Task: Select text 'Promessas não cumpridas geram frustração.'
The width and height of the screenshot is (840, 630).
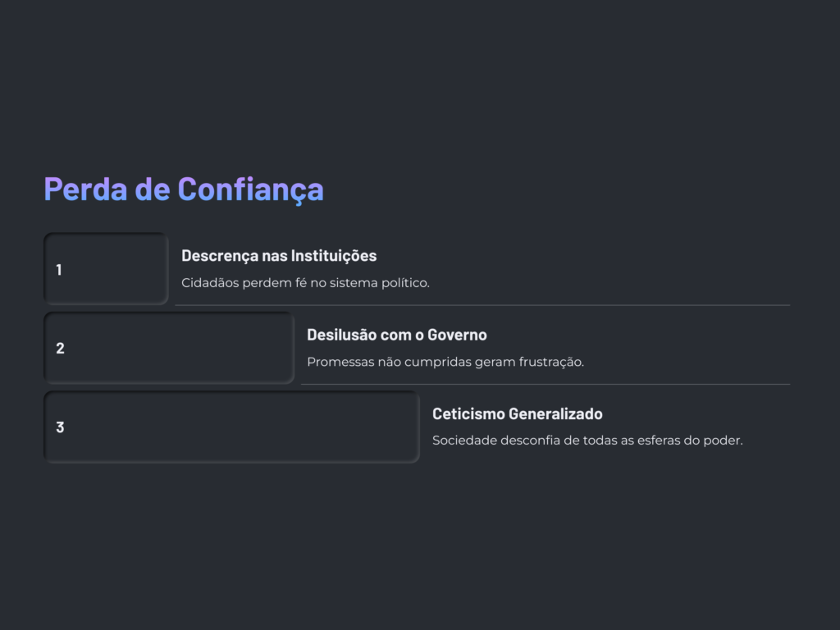Action: pos(445,362)
